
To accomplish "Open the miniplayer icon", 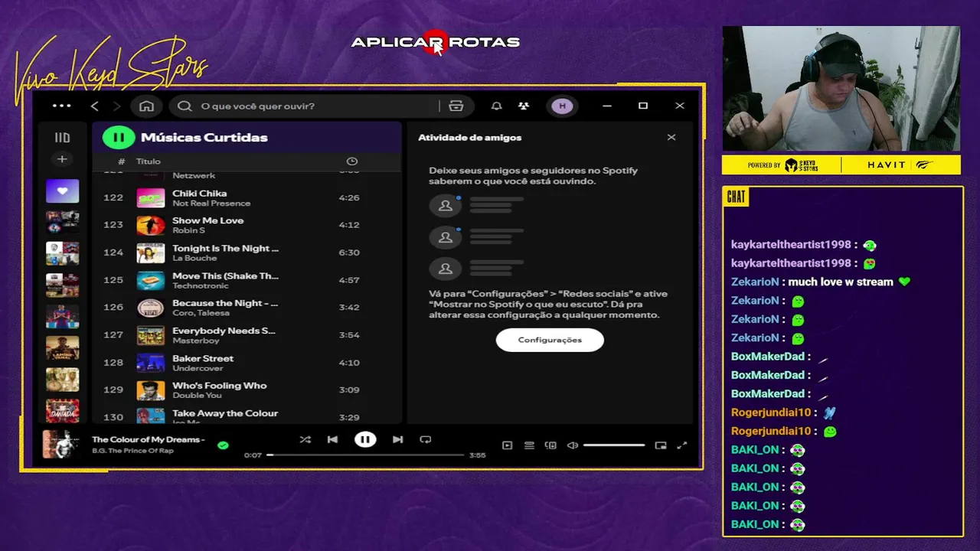I will 661,445.
